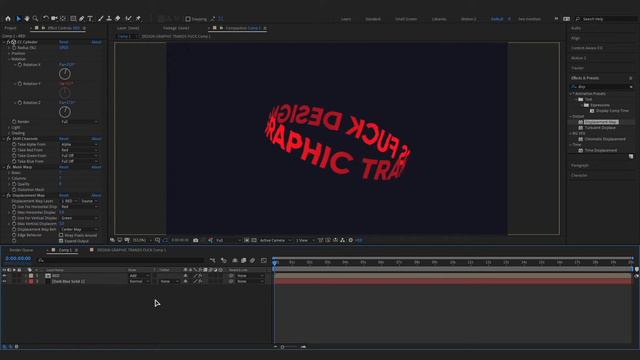Viewport: 640px width, 360px height.
Task: Toggle the CC Cylinder fx effect switch
Action: point(9,42)
